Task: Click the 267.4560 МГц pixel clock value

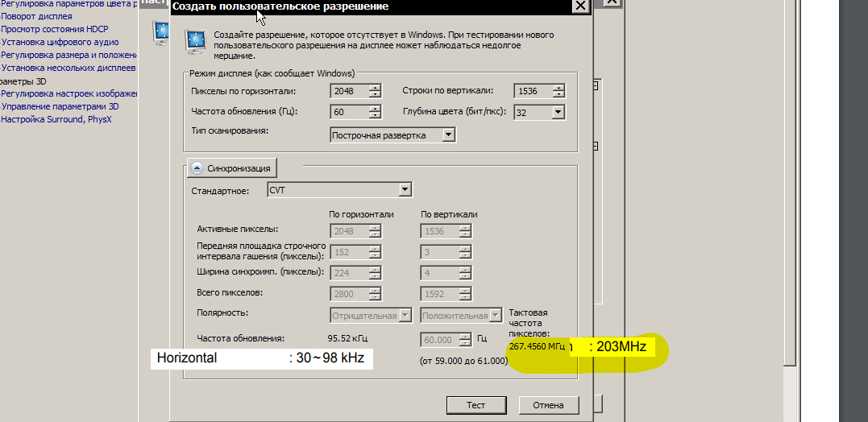Action: [537, 347]
